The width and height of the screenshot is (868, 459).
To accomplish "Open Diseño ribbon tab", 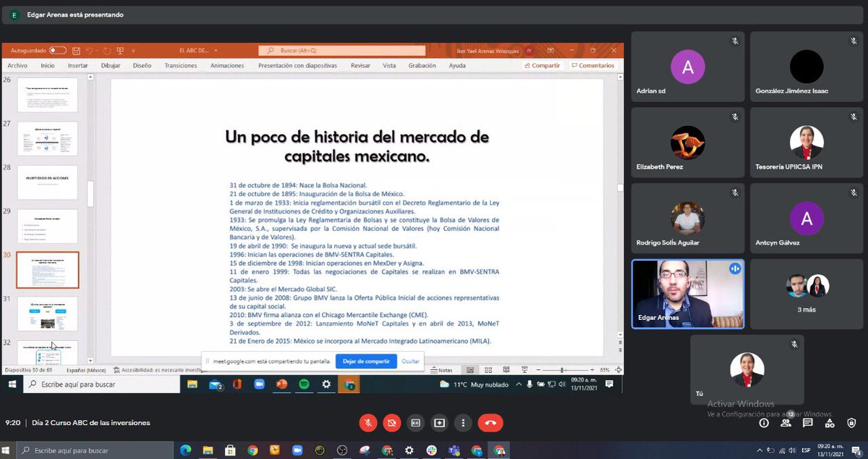I will click(142, 65).
